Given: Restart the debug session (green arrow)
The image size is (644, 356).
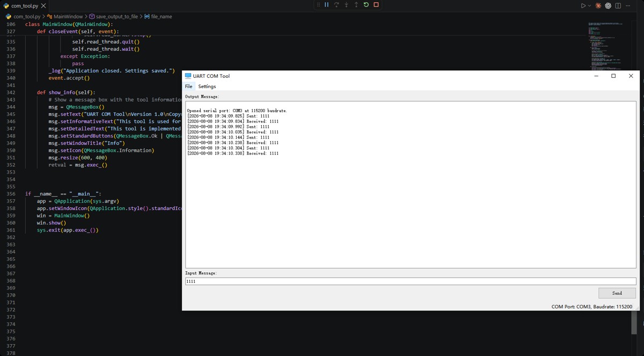Looking at the screenshot, I should (366, 5).
